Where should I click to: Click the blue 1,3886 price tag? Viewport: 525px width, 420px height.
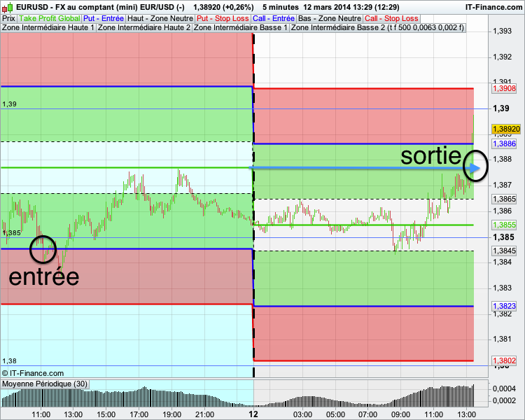[x=505, y=143]
